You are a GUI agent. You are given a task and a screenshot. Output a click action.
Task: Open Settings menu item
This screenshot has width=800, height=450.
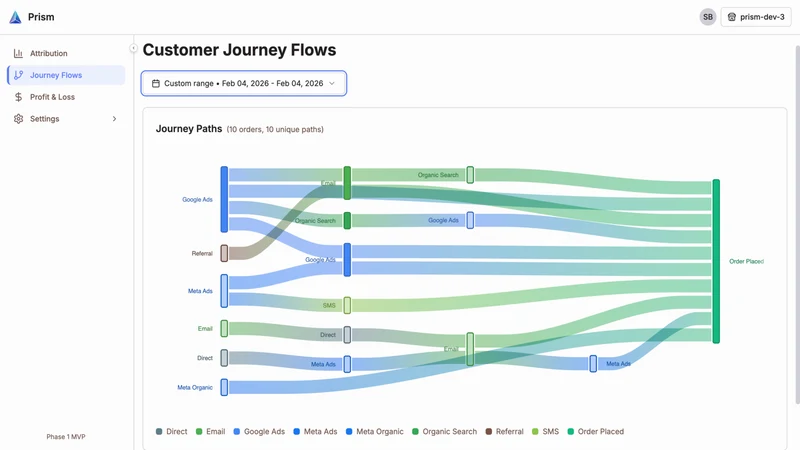[x=66, y=119]
